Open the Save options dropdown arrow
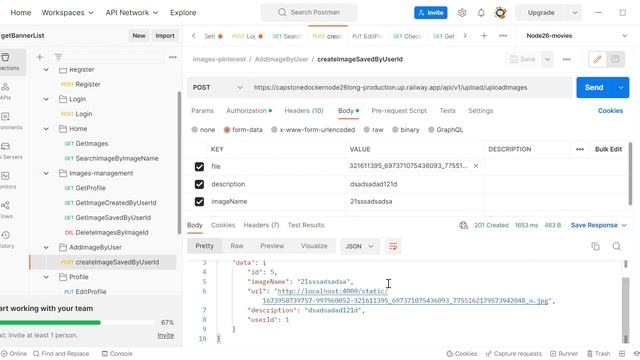640x360 pixels. coord(547,59)
